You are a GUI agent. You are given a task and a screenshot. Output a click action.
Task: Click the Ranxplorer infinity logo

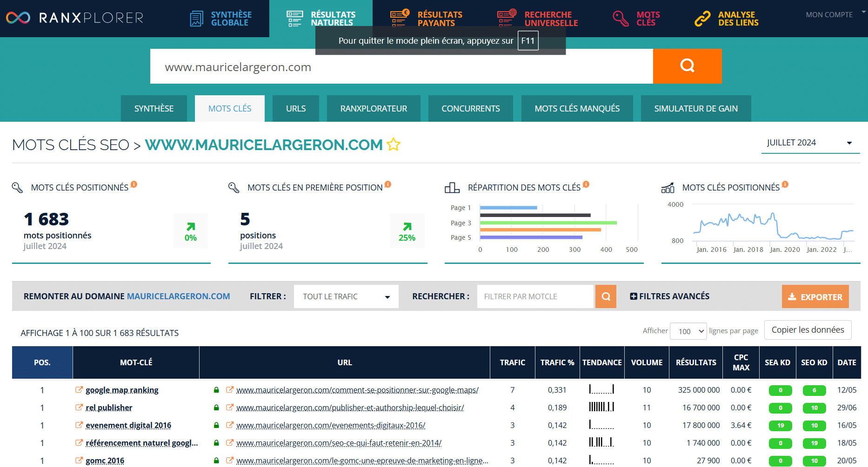[x=18, y=18]
